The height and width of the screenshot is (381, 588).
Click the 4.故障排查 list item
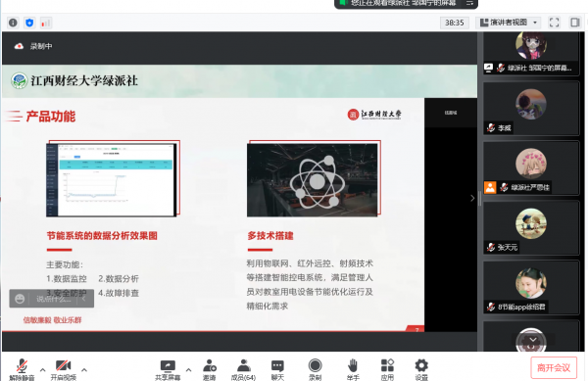(119, 293)
